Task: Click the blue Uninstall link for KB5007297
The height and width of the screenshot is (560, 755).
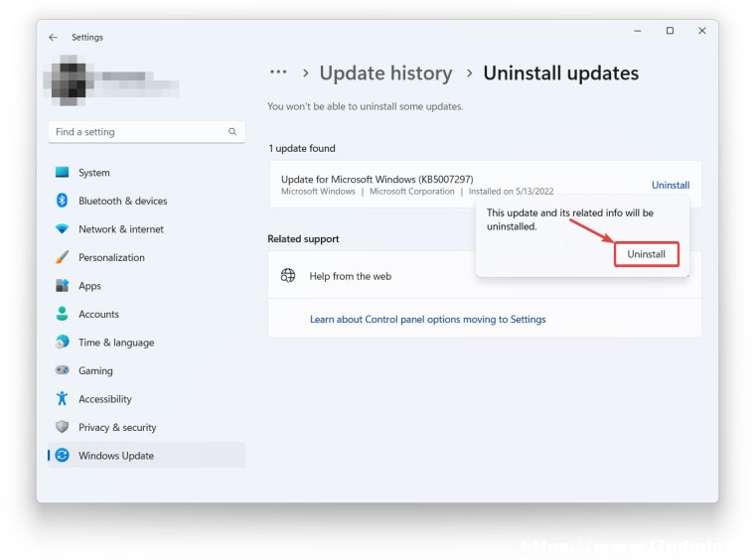Action: coord(671,185)
